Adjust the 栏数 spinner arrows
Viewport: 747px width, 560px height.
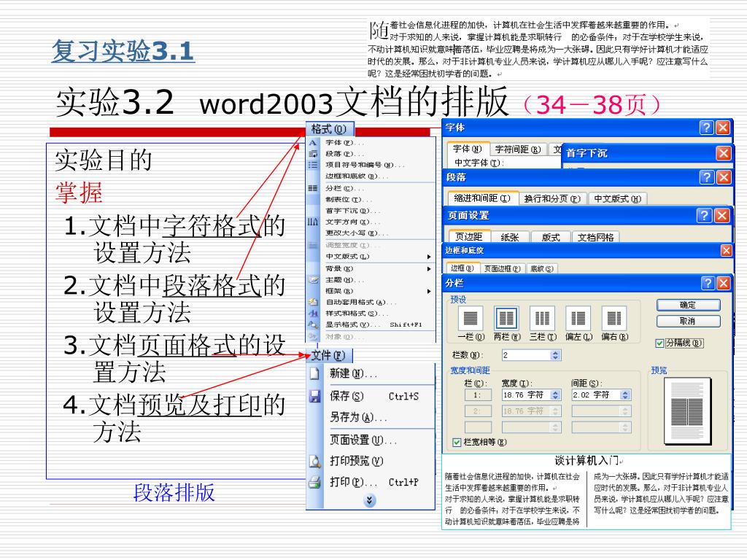click(555, 355)
